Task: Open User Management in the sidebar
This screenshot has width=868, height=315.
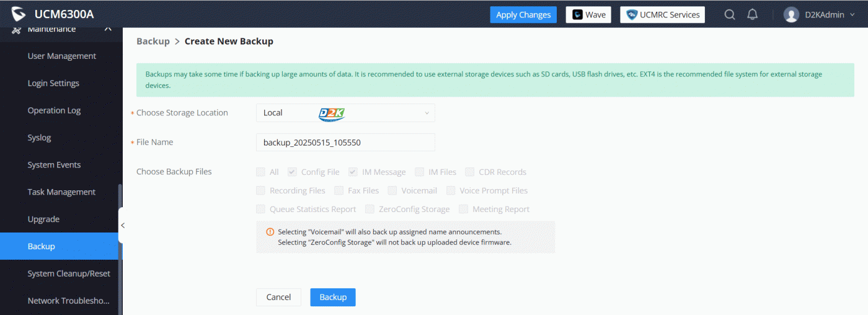Action: 62,56
